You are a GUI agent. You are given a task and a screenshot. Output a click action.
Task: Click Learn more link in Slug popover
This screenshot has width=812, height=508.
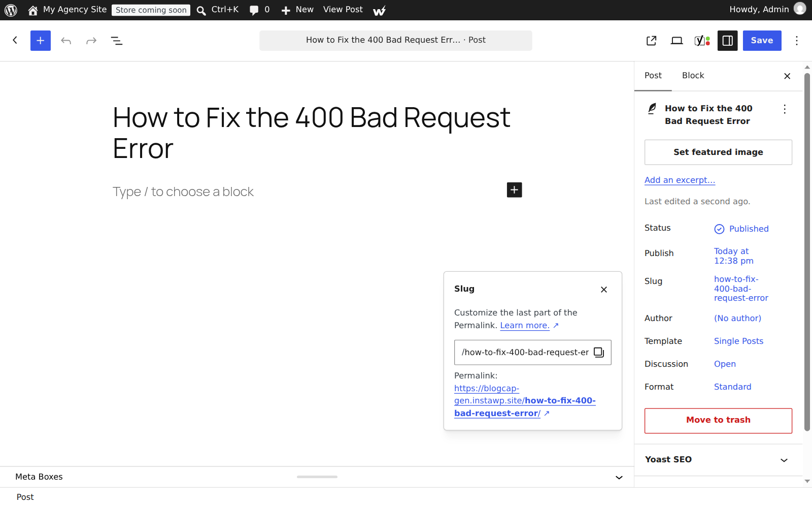click(525, 326)
